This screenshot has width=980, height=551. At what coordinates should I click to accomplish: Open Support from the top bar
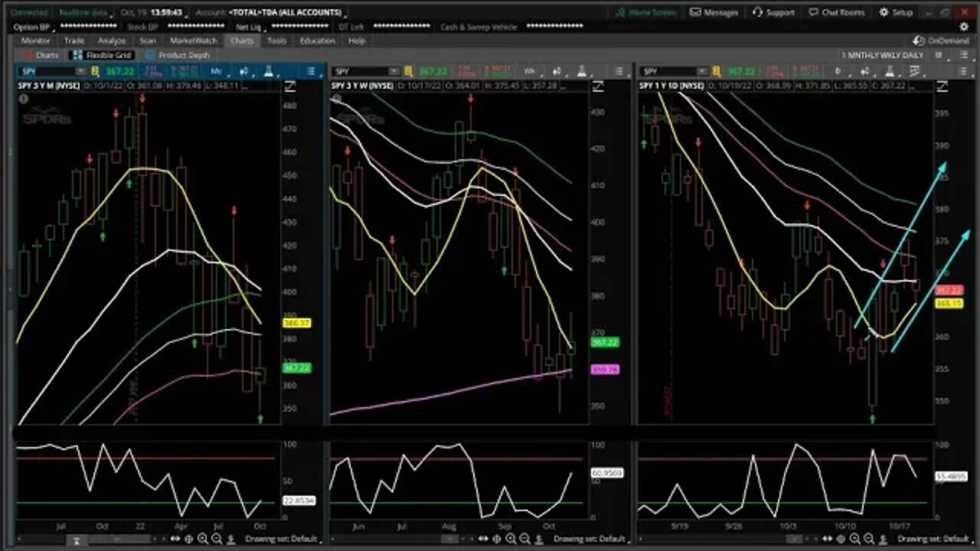tap(773, 12)
